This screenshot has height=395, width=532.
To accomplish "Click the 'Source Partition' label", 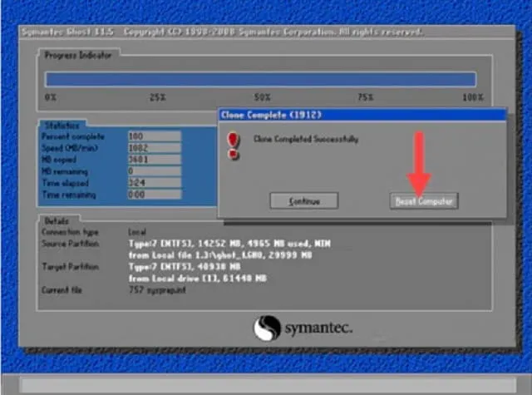I will click(70, 244).
